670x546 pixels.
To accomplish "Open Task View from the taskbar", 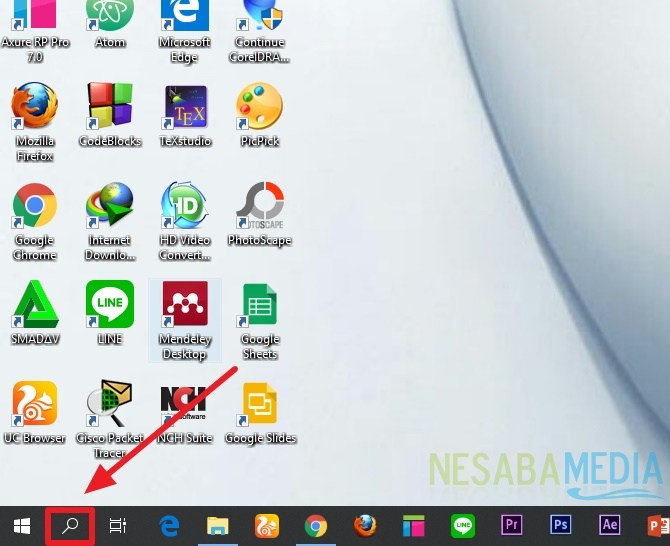I will [118, 526].
